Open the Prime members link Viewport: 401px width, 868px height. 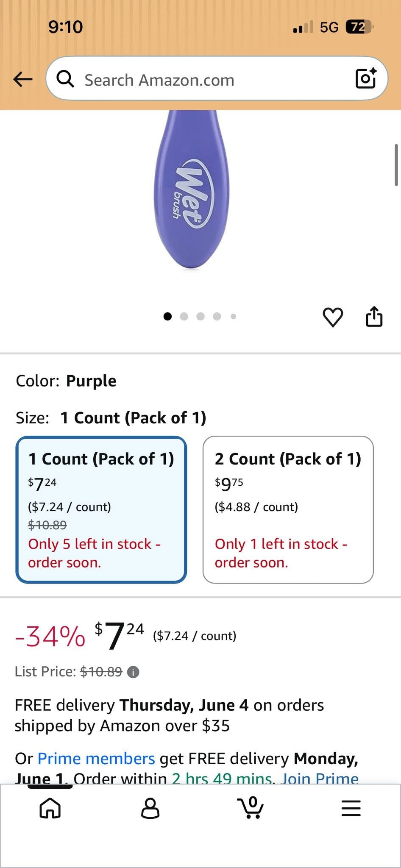click(x=96, y=759)
